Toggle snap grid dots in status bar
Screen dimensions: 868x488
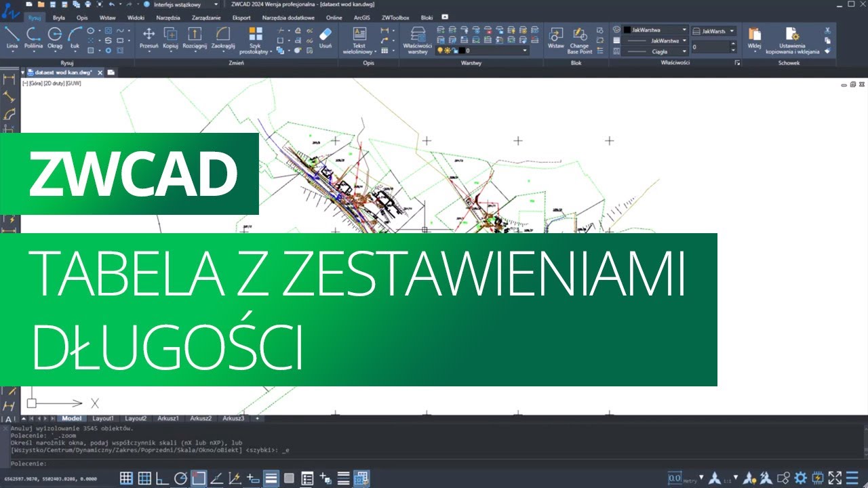[127, 478]
